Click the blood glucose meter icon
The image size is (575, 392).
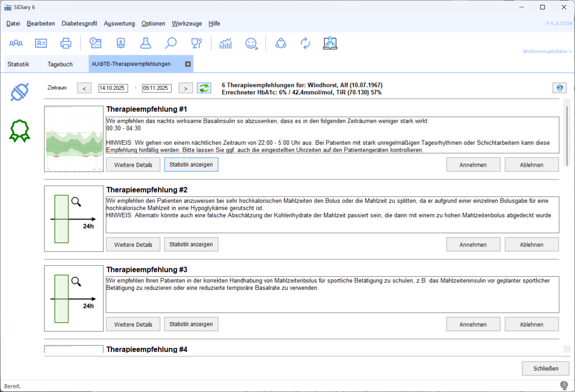click(121, 43)
